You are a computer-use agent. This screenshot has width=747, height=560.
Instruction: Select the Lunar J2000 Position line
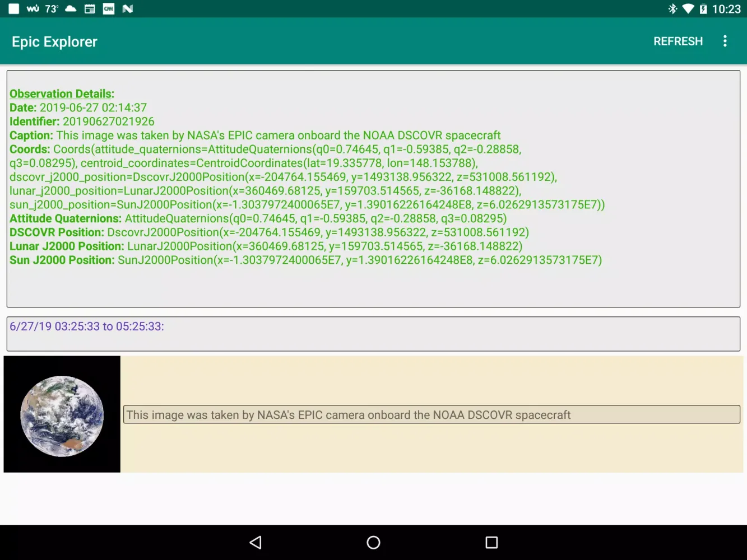(266, 246)
